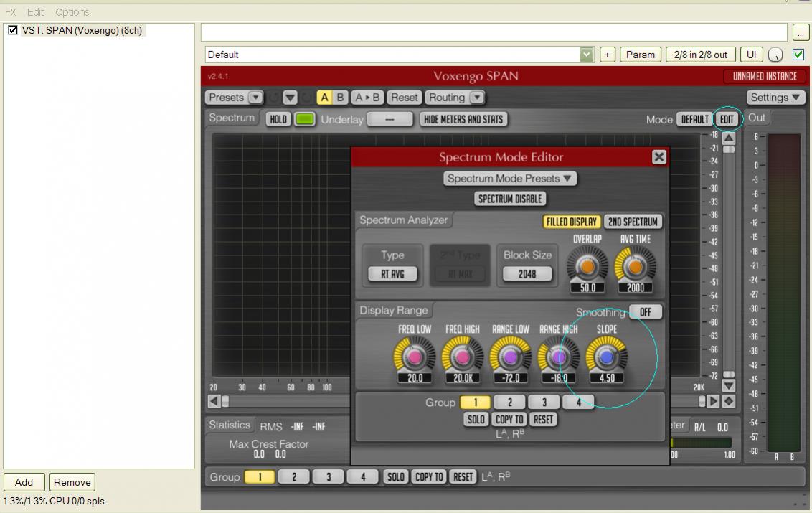The width and height of the screenshot is (812, 513).
Task: Open the Edit menu
Action: (x=36, y=12)
